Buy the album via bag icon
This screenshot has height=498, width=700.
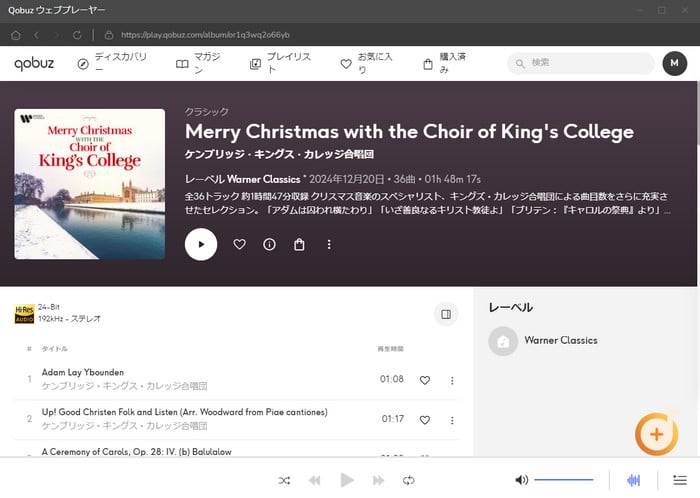(x=299, y=244)
